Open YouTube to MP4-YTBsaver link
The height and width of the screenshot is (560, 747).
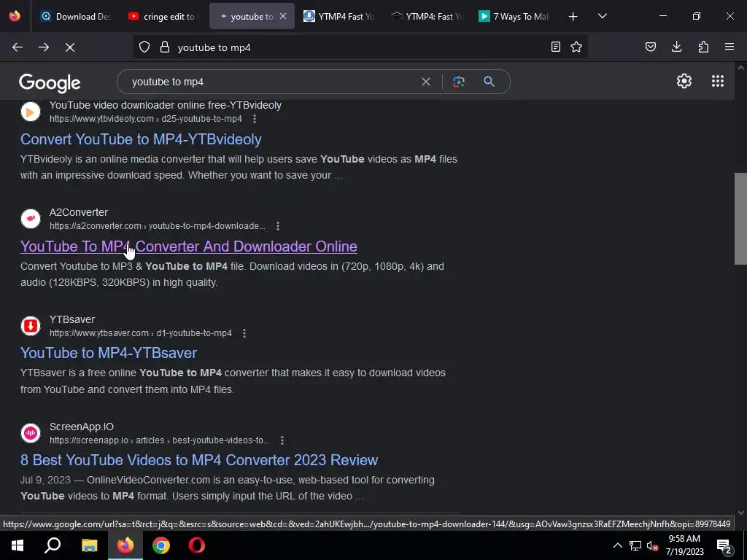(x=109, y=353)
